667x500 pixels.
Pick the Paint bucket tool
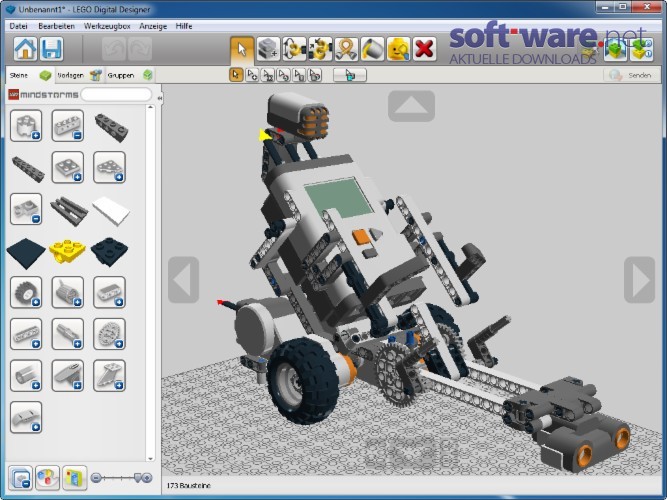[x=373, y=49]
